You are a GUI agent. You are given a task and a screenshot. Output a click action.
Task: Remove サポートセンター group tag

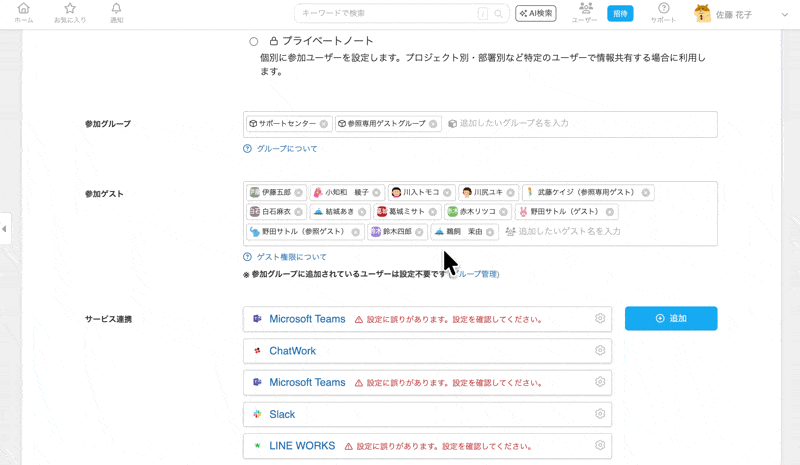coord(324,124)
